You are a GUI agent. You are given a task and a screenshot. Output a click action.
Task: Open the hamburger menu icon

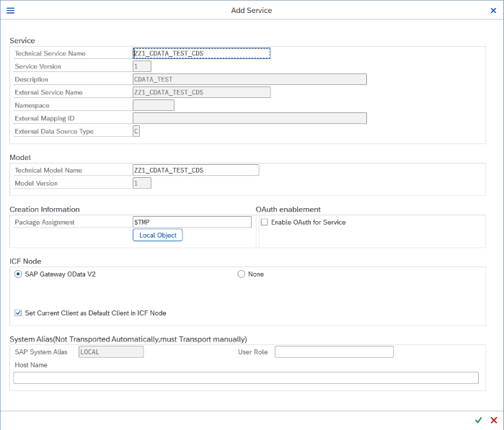tap(10, 11)
